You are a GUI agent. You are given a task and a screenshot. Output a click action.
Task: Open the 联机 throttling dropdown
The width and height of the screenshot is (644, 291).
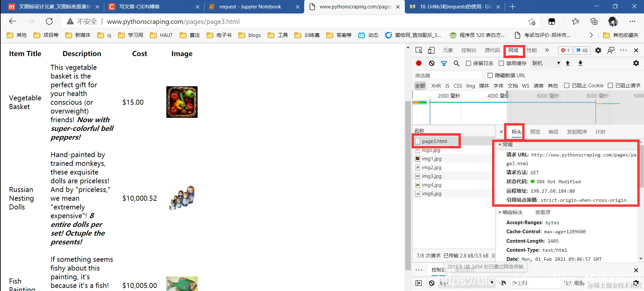click(546, 63)
